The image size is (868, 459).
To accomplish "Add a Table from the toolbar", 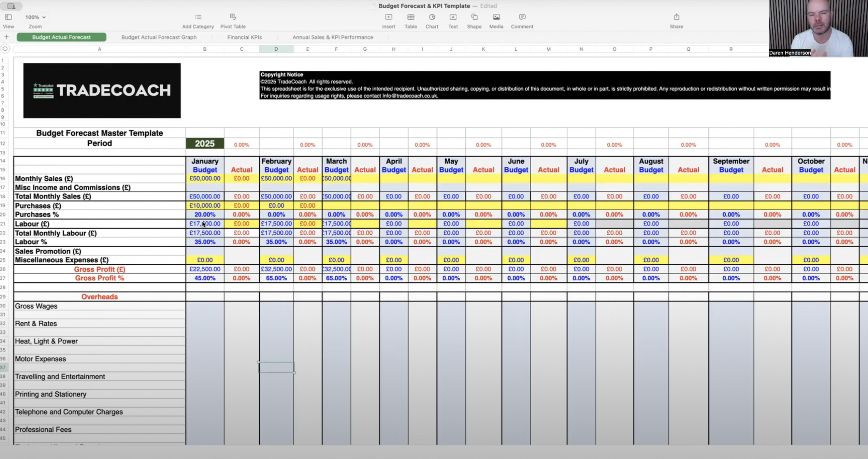I will [x=411, y=17].
